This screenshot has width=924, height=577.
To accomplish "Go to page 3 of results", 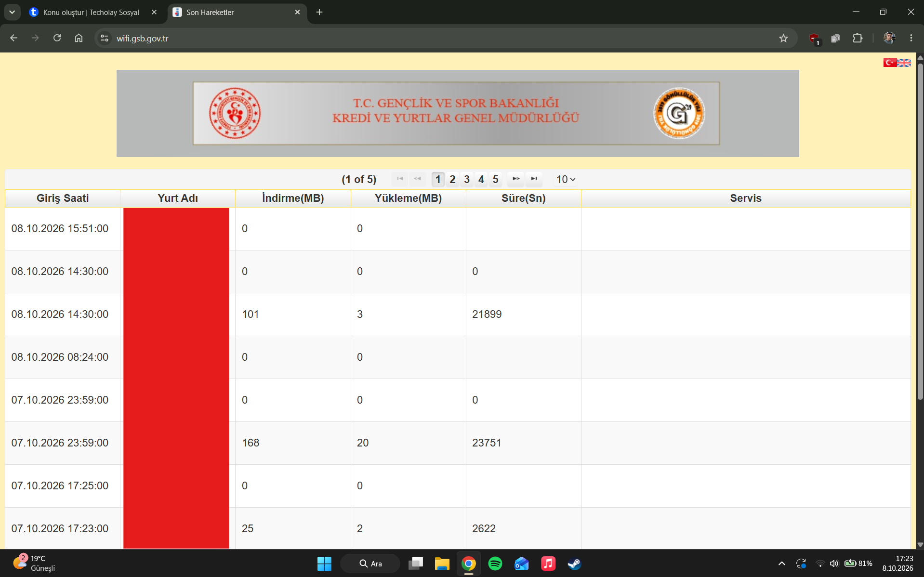I will 467,179.
